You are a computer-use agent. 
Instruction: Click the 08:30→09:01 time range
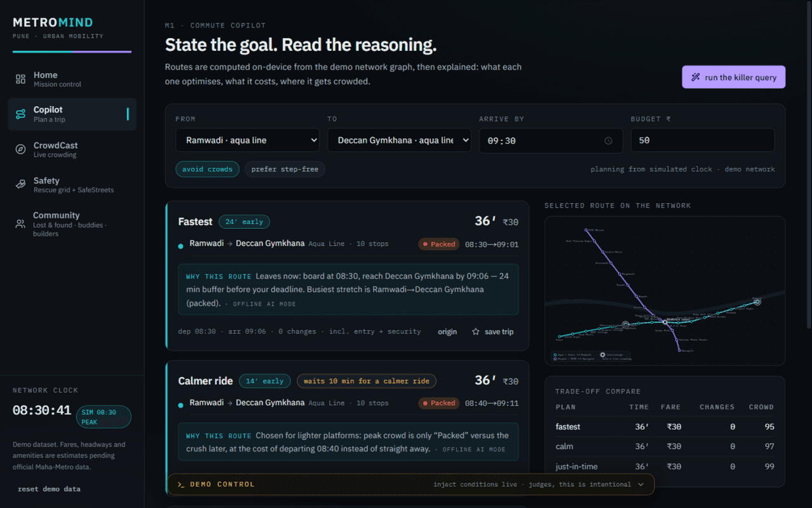[492, 244]
